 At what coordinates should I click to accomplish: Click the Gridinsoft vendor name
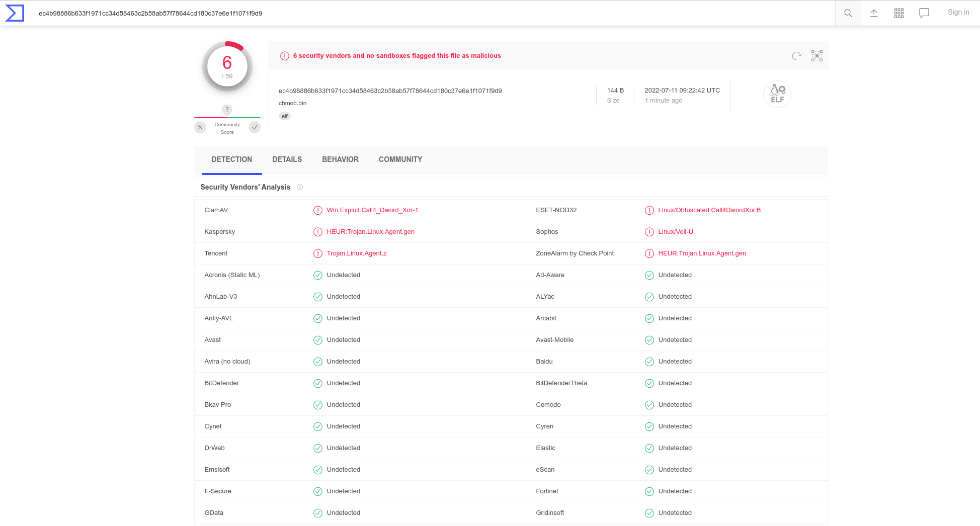550,513
